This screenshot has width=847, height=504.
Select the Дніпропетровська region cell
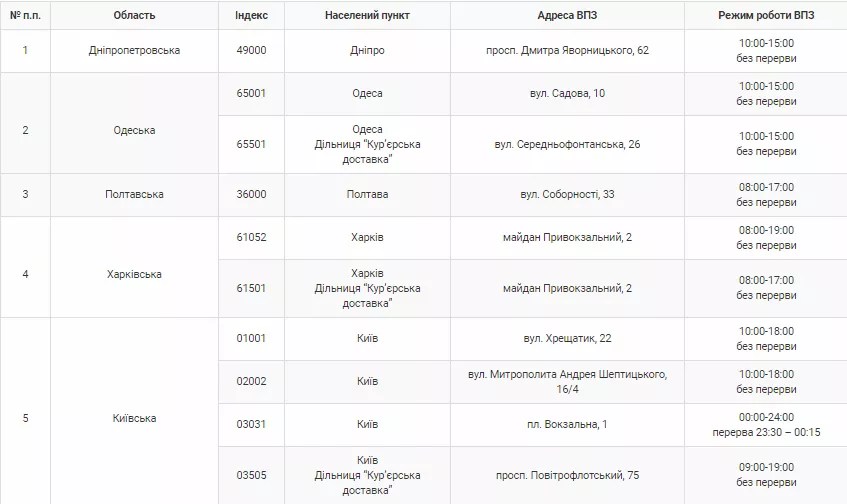pyautogui.click(x=134, y=50)
